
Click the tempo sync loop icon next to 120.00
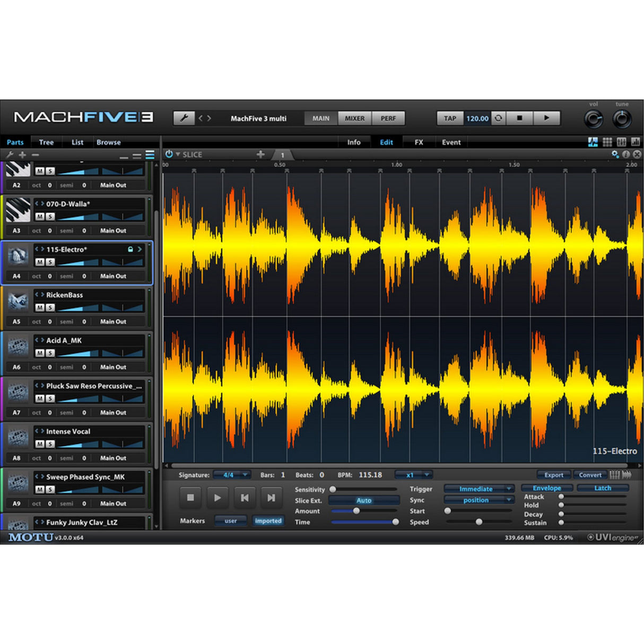498,118
